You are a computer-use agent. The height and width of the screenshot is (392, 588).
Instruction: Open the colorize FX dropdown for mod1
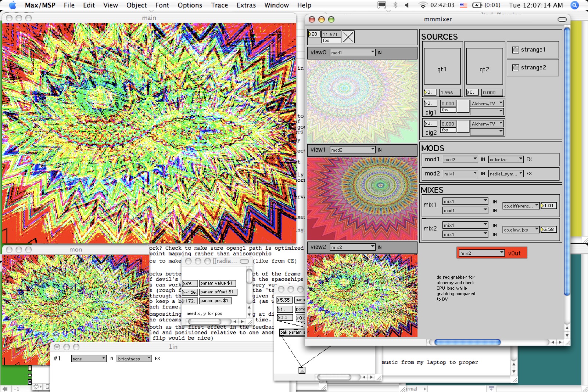(x=506, y=159)
